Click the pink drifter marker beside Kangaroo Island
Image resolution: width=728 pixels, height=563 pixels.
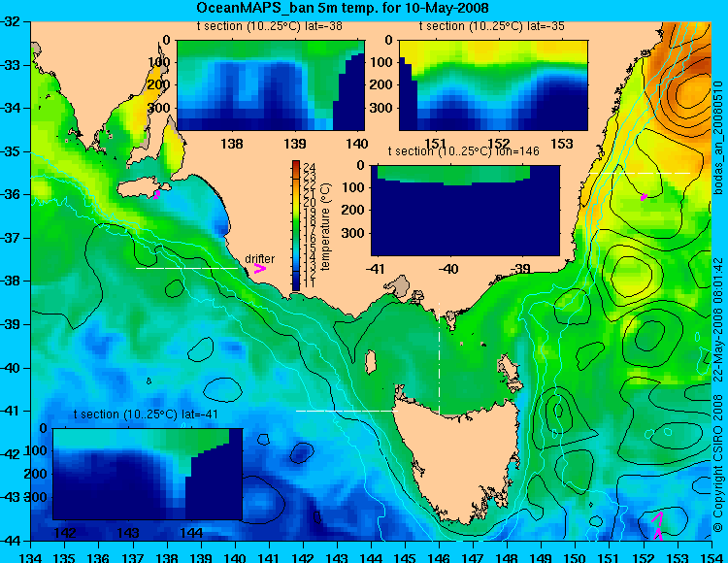coord(157,194)
